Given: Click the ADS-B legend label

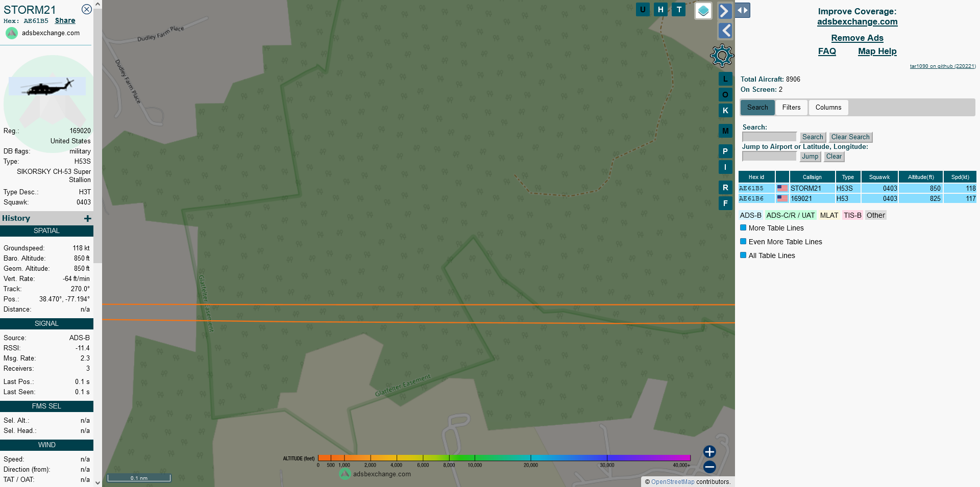Looking at the screenshot, I should pyautogui.click(x=750, y=215).
